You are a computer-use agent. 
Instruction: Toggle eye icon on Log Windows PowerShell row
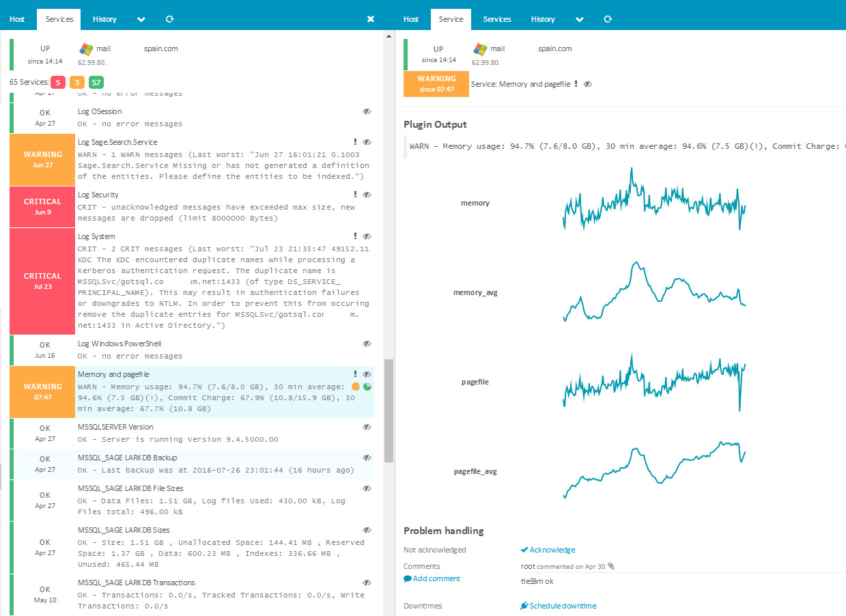click(367, 344)
